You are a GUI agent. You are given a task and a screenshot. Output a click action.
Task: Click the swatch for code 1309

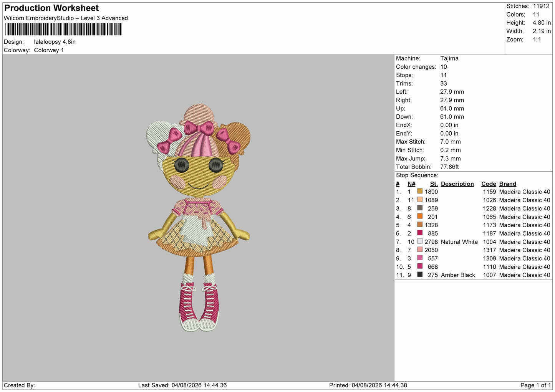coord(420,258)
